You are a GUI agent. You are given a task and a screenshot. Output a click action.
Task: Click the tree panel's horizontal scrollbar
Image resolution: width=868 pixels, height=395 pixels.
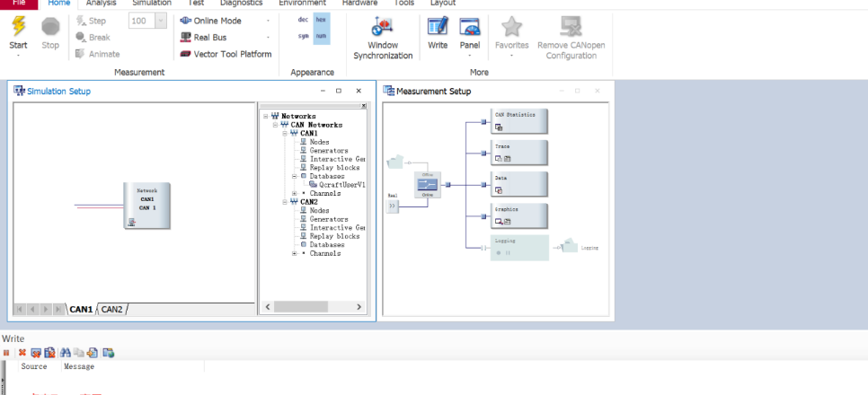tap(301, 306)
